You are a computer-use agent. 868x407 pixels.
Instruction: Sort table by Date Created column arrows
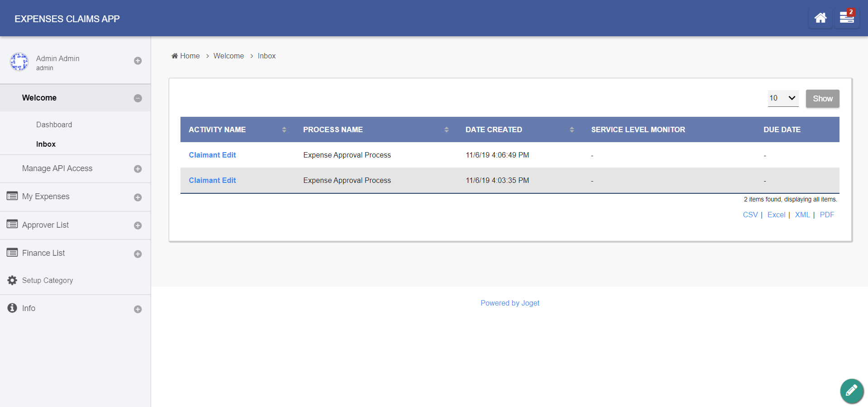(572, 129)
